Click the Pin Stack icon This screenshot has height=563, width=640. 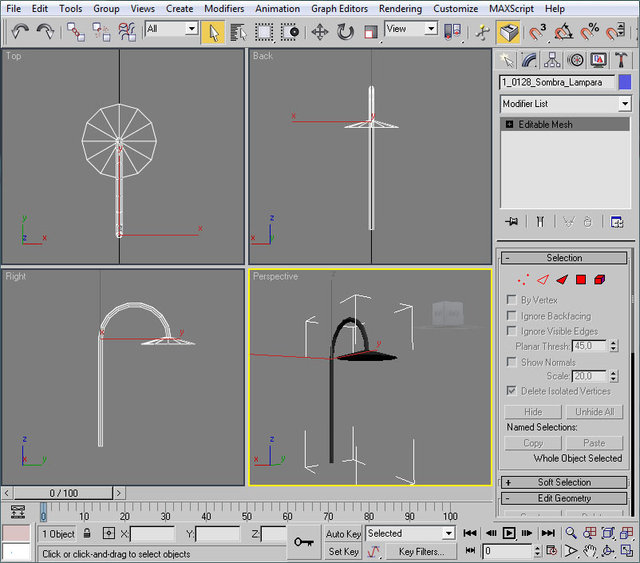512,221
